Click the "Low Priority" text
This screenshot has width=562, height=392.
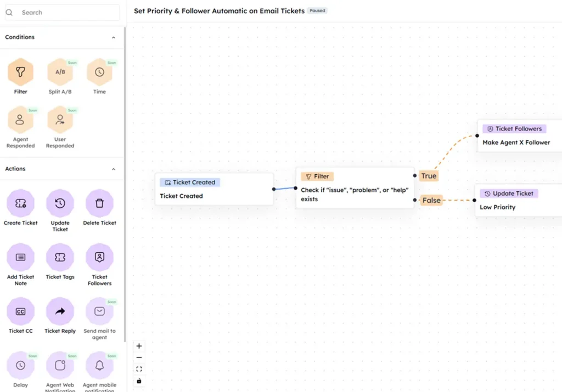pos(497,207)
